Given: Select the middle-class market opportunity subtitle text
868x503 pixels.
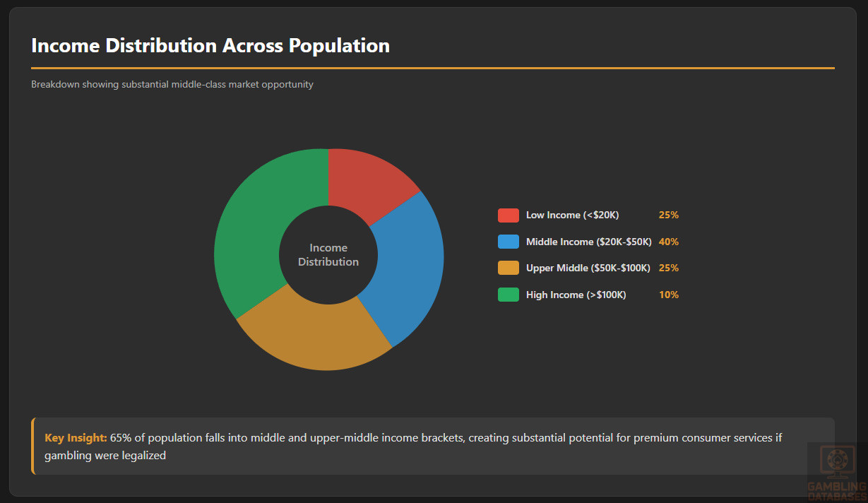Looking at the screenshot, I should point(172,85).
